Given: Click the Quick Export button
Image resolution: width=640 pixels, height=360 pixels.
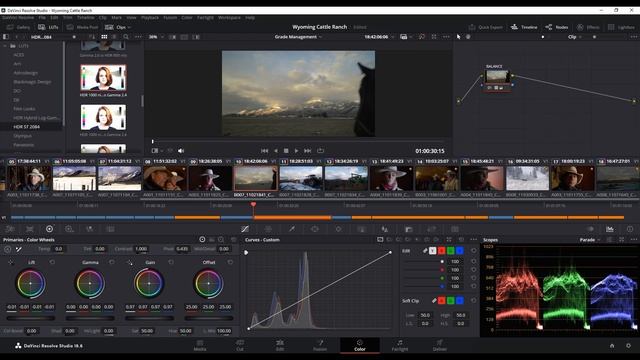Looking at the screenshot, I should [x=486, y=27].
